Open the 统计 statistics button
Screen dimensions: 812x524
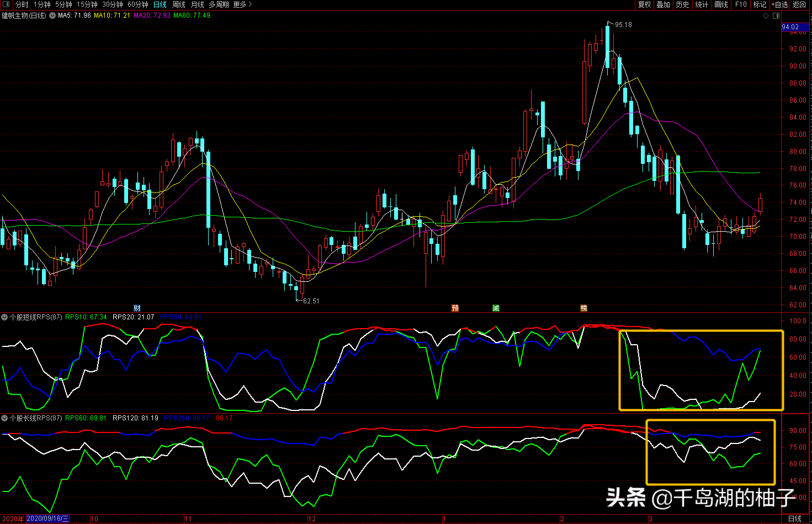point(702,4)
